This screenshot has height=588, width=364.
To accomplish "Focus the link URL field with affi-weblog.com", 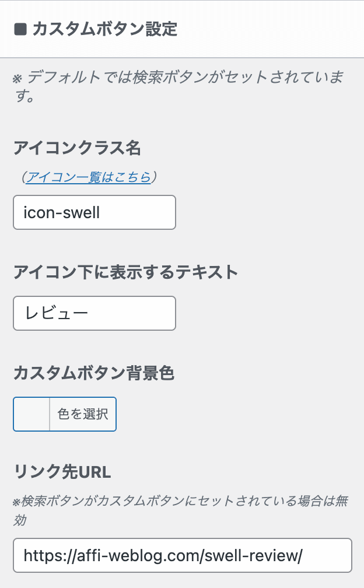I will [x=182, y=555].
